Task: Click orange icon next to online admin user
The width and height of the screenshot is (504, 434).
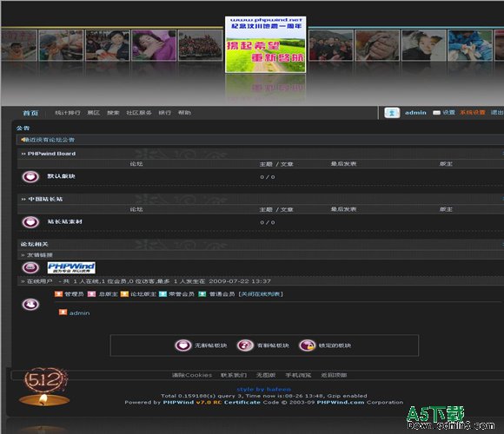Action: (63, 312)
